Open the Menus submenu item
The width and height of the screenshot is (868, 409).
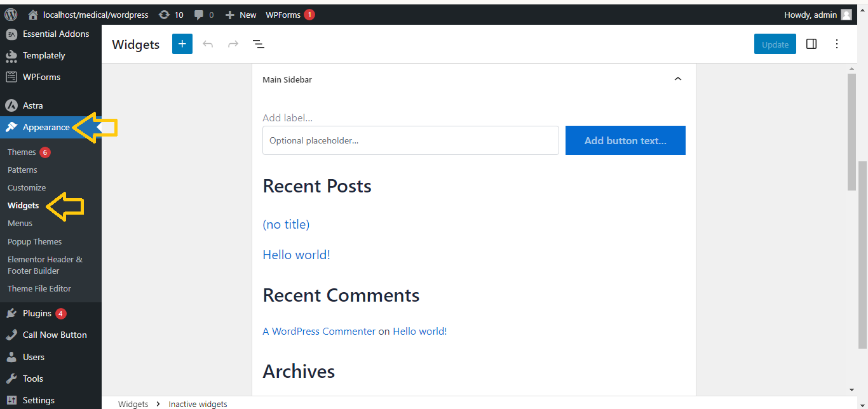[20, 224]
